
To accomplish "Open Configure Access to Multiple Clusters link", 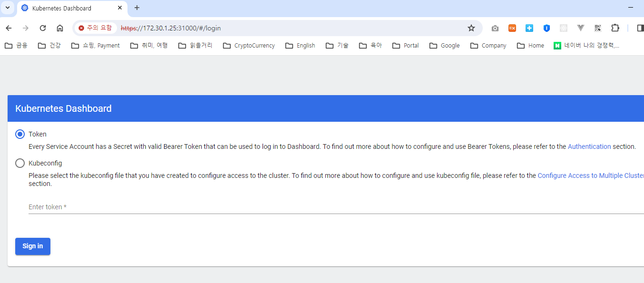I will 591,176.
